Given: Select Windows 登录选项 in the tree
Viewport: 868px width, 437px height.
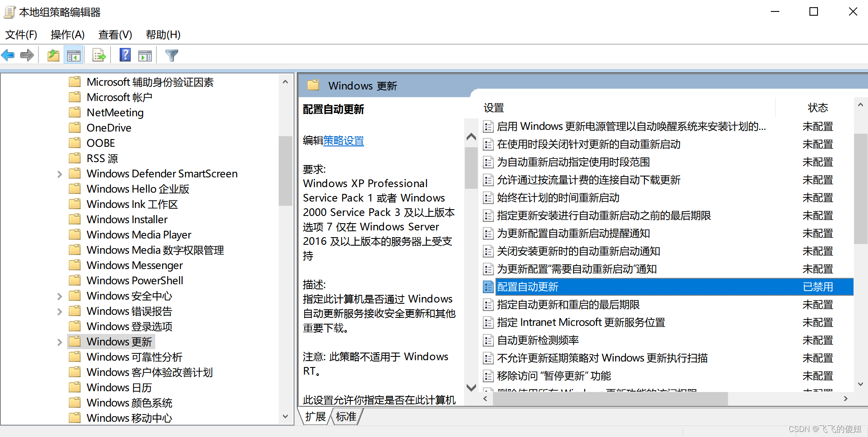Looking at the screenshot, I should [x=129, y=326].
